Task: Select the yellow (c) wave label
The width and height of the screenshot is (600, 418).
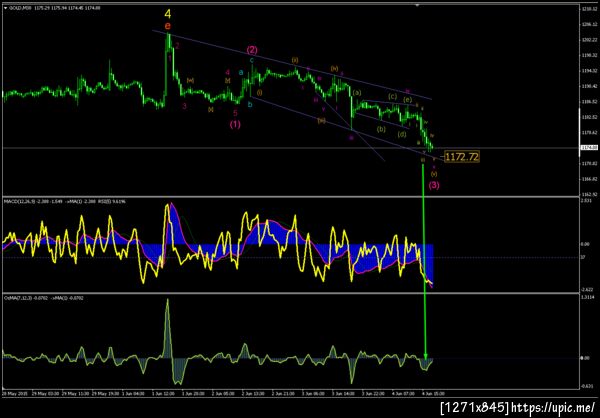Action: pyautogui.click(x=392, y=96)
